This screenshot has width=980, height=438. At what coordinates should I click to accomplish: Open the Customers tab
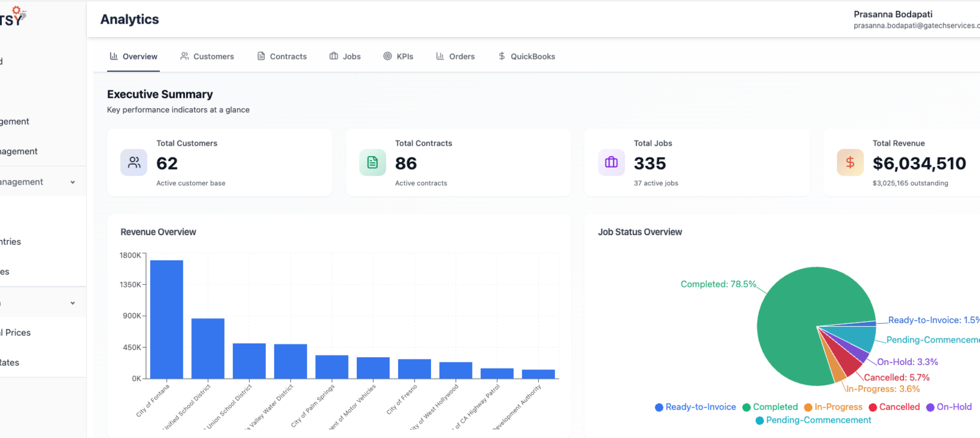[207, 56]
